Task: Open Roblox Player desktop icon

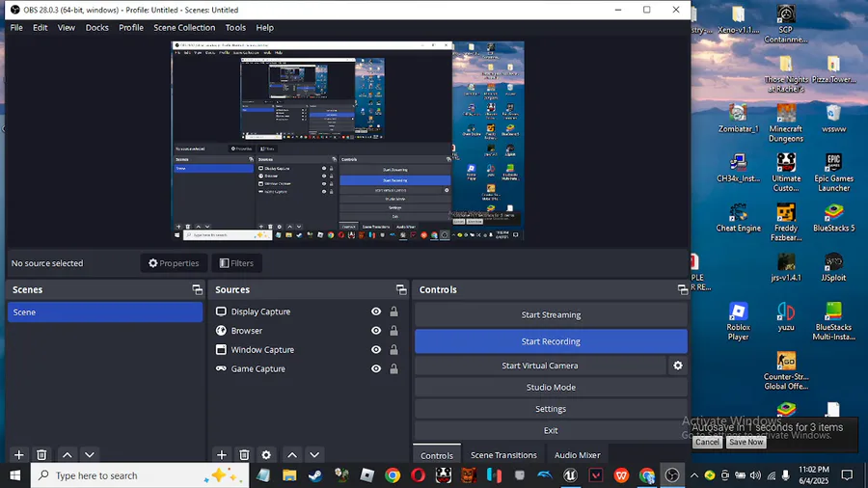Action: click(738, 321)
